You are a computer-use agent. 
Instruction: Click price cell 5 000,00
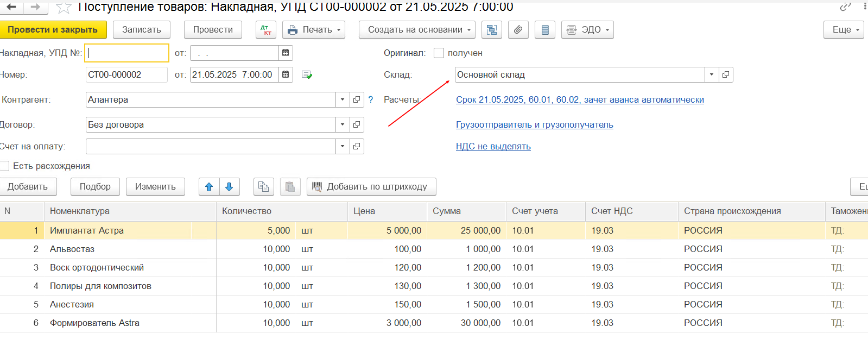387,230
